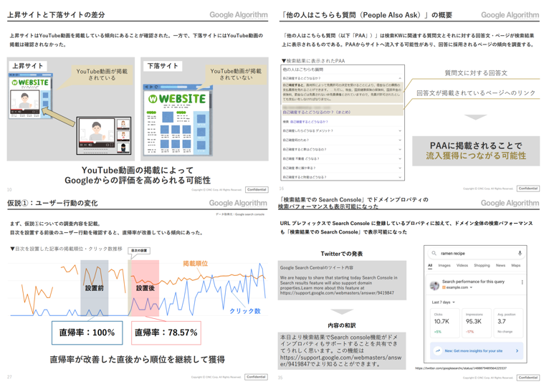Click the green W logo on the large WEBSITE illustration
Image resolution: width=549 pixels, height=392 pixels.
153,99
